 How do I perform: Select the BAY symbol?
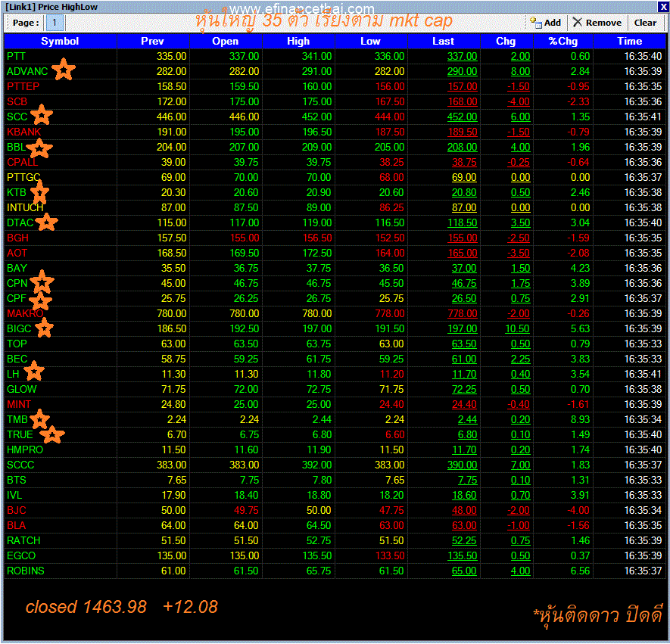17,269
